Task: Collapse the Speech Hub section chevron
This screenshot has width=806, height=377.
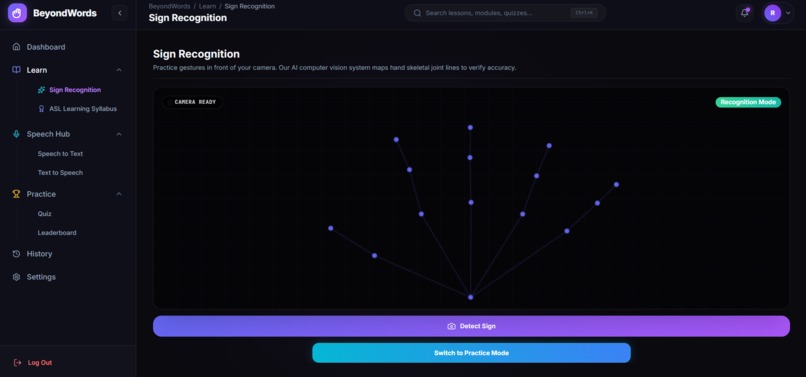Action: [119, 134]
